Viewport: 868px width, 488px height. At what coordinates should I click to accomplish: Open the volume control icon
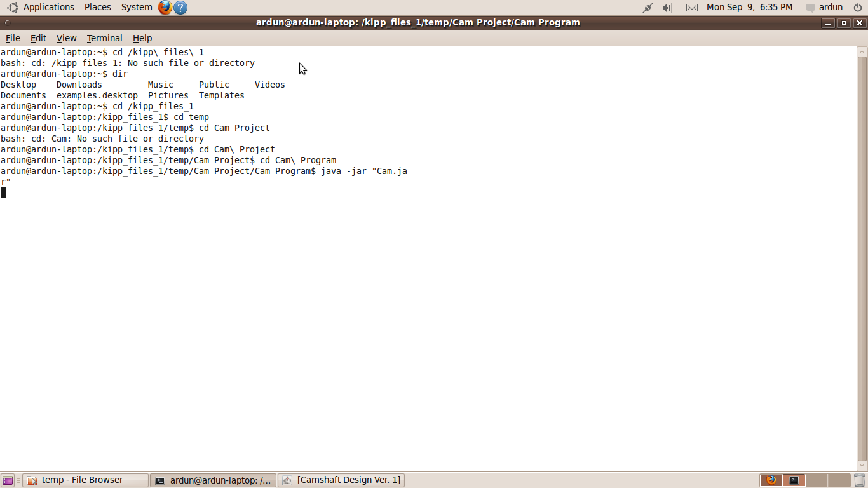click(667, 8)
